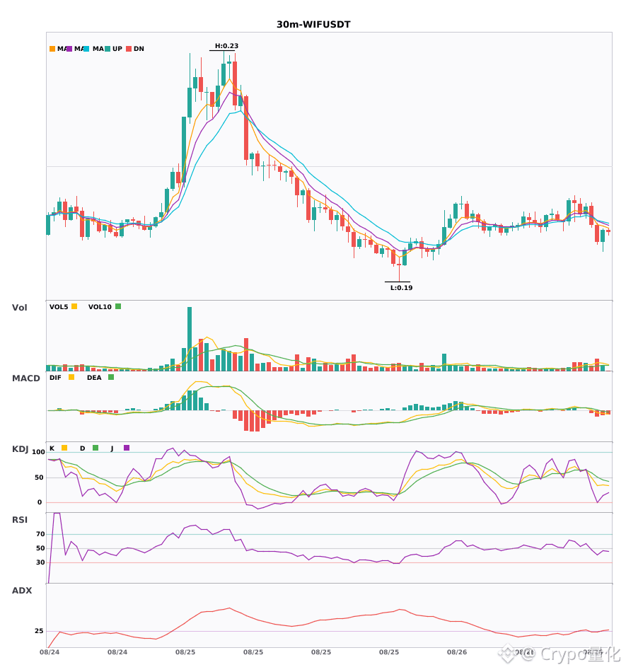Click the yellow VOL5 legend swatch
Viewport: 626px width, 672px height.
[74, 306]
